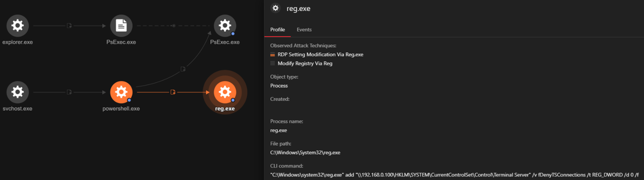The image size is (644, 180).
Task: Click event icon between explorer.exe and PsExec.exe
Action: (x=69, y=26)
